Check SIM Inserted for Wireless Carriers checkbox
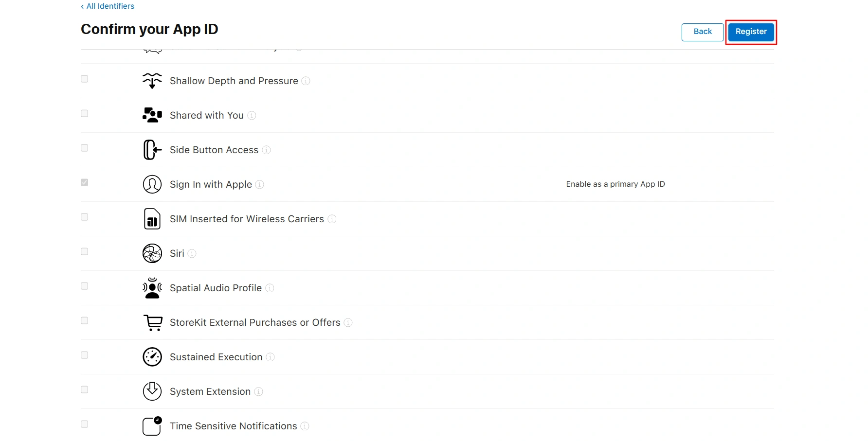The height and width of the screenshot is (441, 868). (85, 217)
